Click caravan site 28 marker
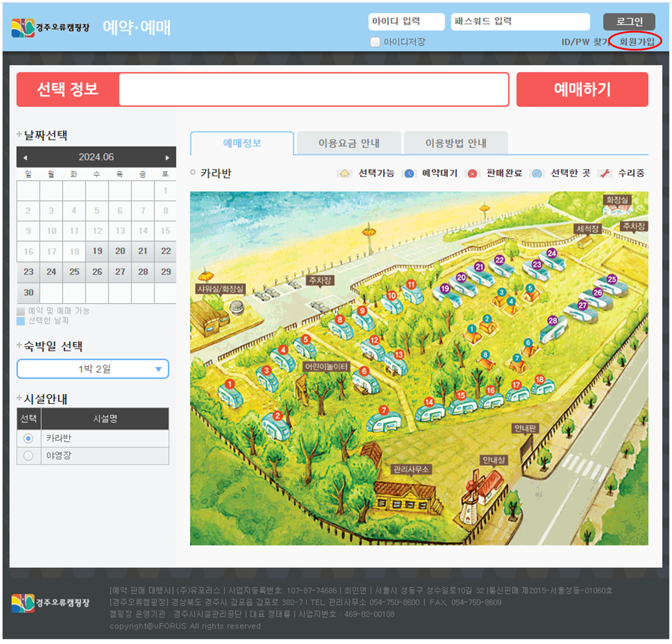The height and width of the screenshot is (644, 672). pyautogui.click(x=552, y=321)
